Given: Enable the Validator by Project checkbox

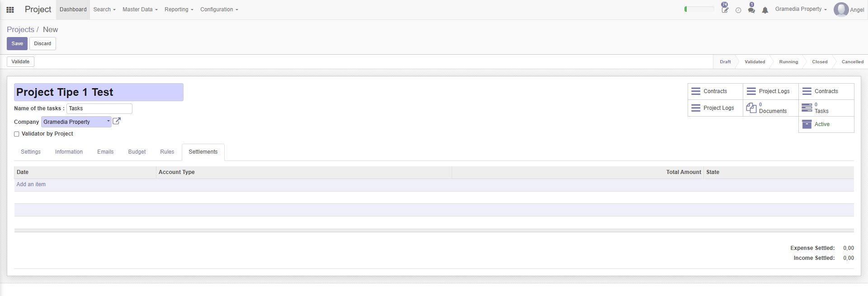Looking at the screenshot, I should [17, 134].
